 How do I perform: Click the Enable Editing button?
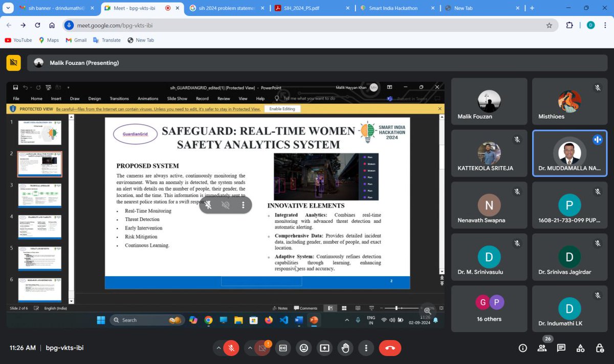click(x=282, y=109)
